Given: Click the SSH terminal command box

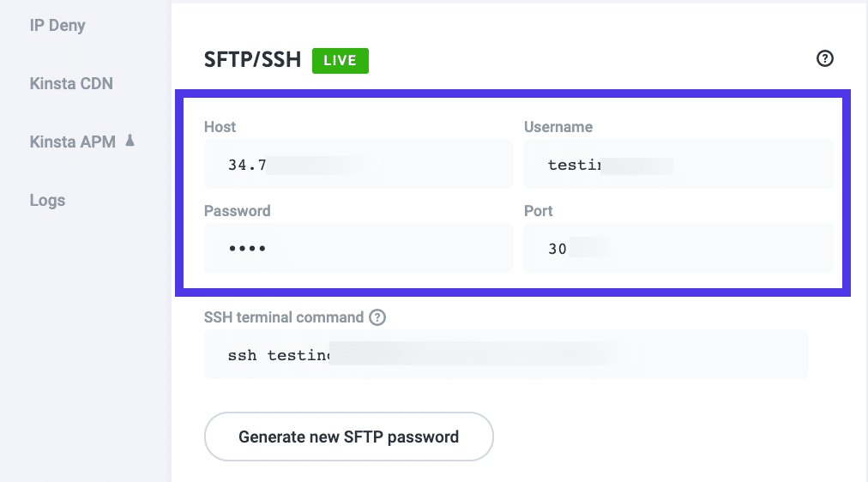Looking at the screenshot, I should click(505, 354).
